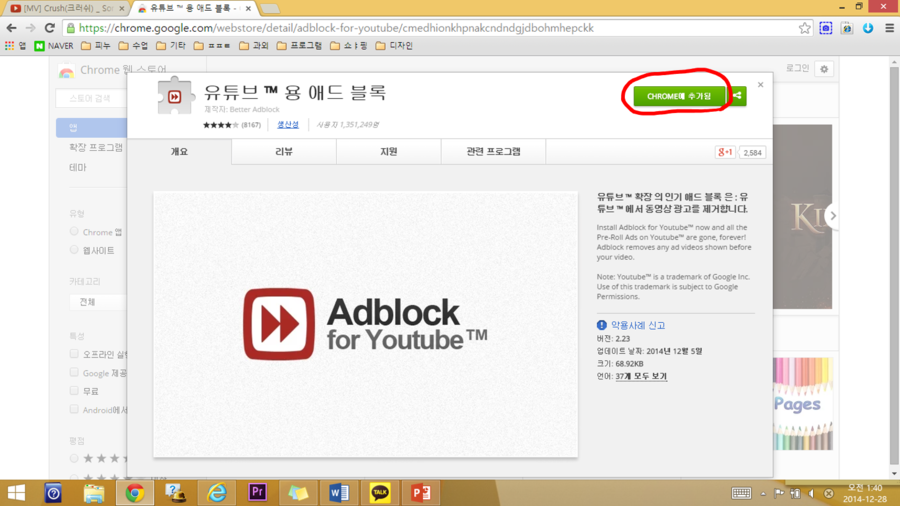Open File Explorer from the taskbar
Image resolution: width=900 pixels, height=506 pixels.
click(94, 493)
